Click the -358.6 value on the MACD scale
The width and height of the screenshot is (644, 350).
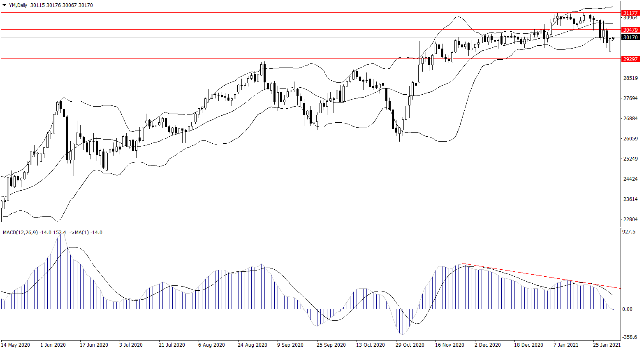click(629, 337)
